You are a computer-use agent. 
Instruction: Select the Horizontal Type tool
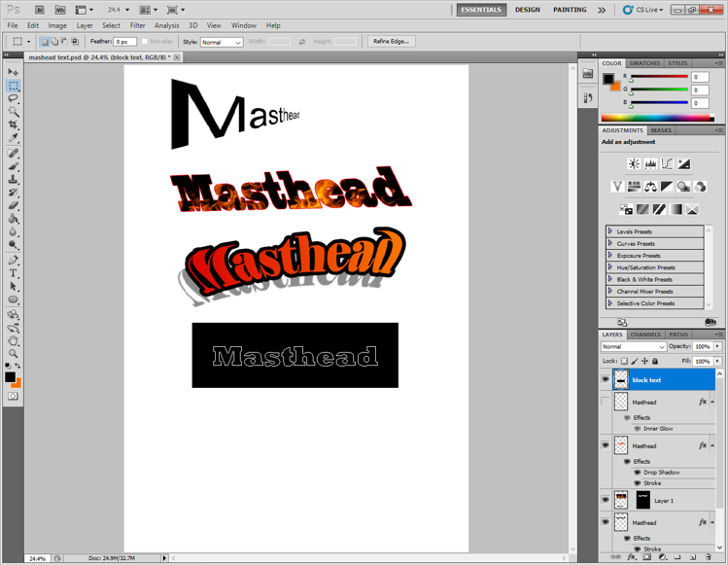13,273
